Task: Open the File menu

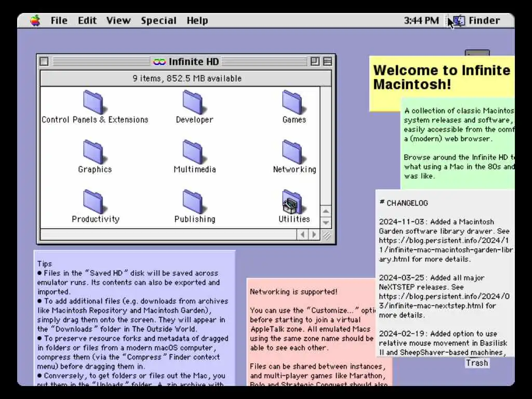Action: (59, 21)
